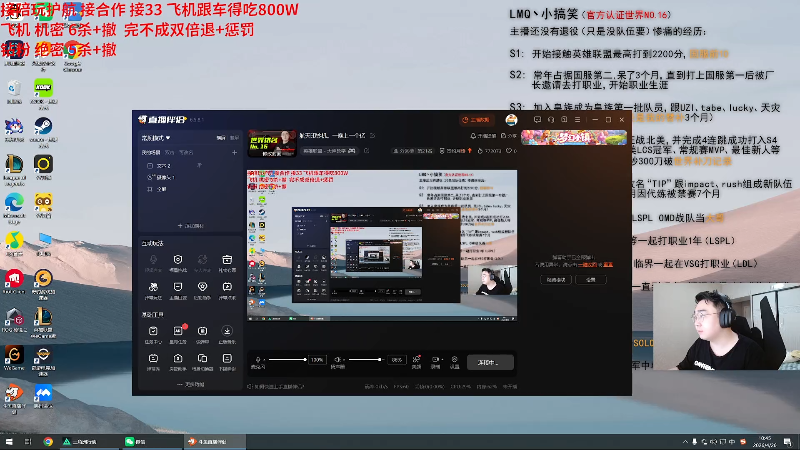This screenshot has height=450, width=800.
Task: Open the Windows Start menu
Action: point(9,442)
